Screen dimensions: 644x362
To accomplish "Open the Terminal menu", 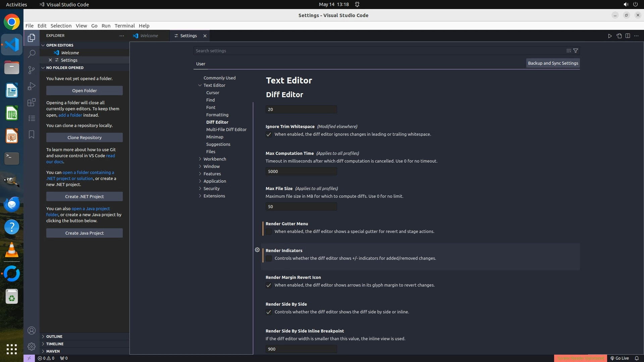I will coord(124,26).
